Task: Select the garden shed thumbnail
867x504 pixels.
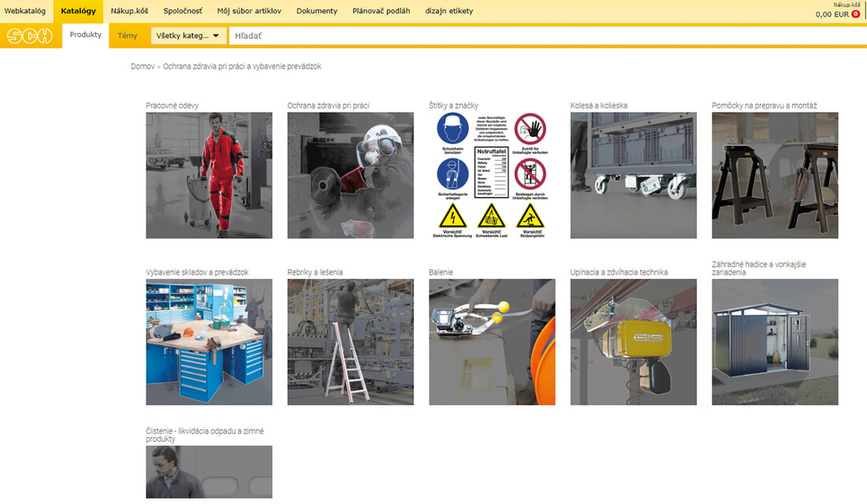Action: pyautogui.click(x=776, y=342)
